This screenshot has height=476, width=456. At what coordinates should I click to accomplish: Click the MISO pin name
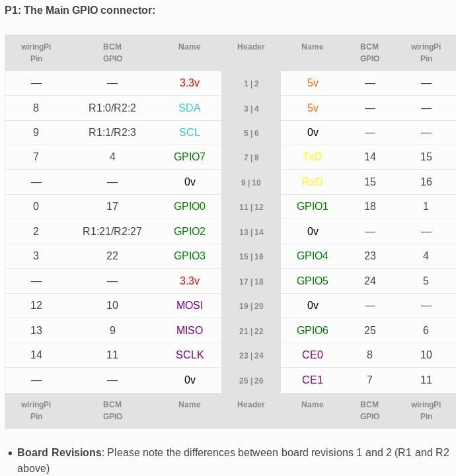click(x=190, y=330)
